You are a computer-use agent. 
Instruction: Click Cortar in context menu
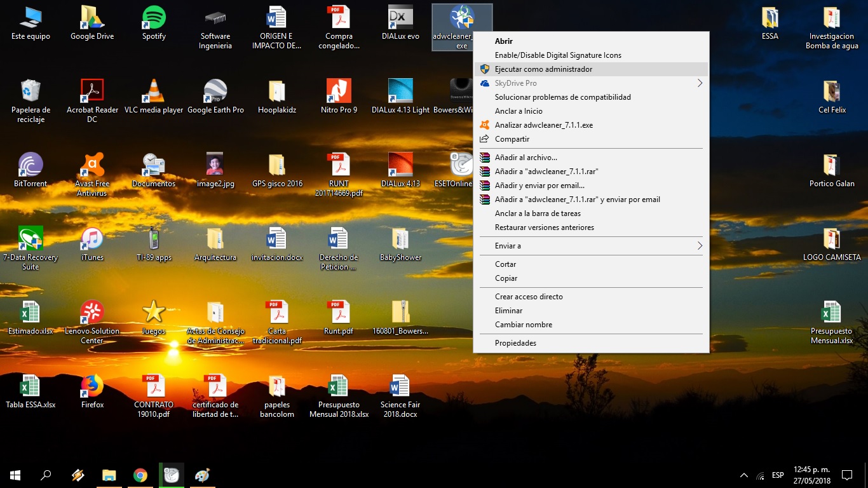coord(591,264)
